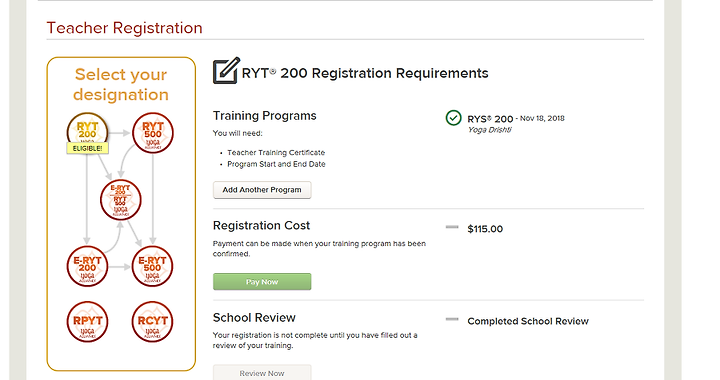Screen dimensions: 720x380
Task: Select the E-RYT 200 designation badge
Action: coord(87,266)
